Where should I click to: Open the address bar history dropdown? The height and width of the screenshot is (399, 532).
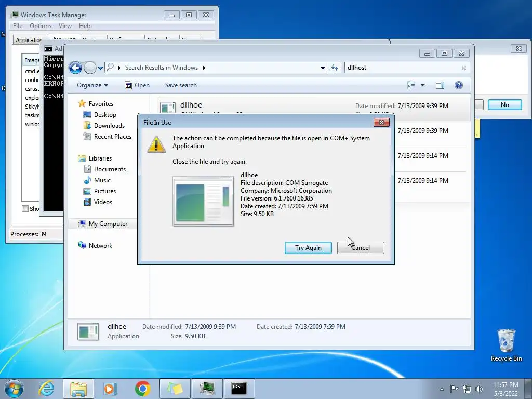[323, 68]
